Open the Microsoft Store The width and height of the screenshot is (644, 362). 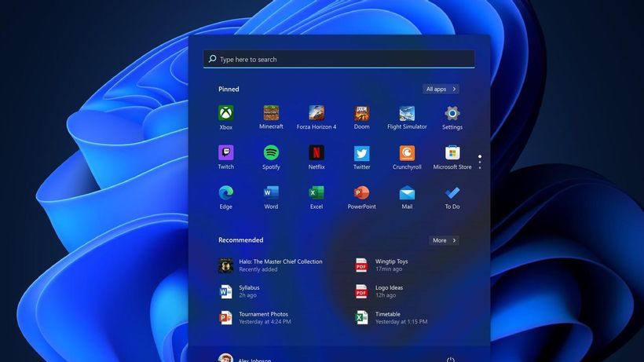pos(452,157)
